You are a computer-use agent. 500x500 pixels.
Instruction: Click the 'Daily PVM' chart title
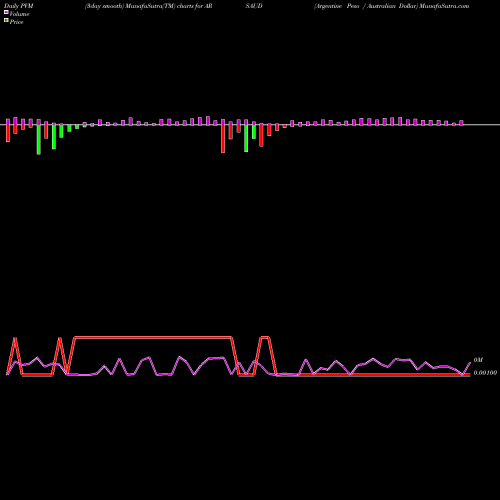pos(19,6)
